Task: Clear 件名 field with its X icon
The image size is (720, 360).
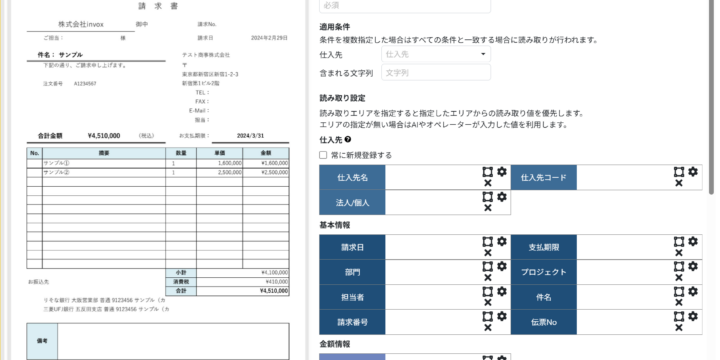Action: (679, 303)
